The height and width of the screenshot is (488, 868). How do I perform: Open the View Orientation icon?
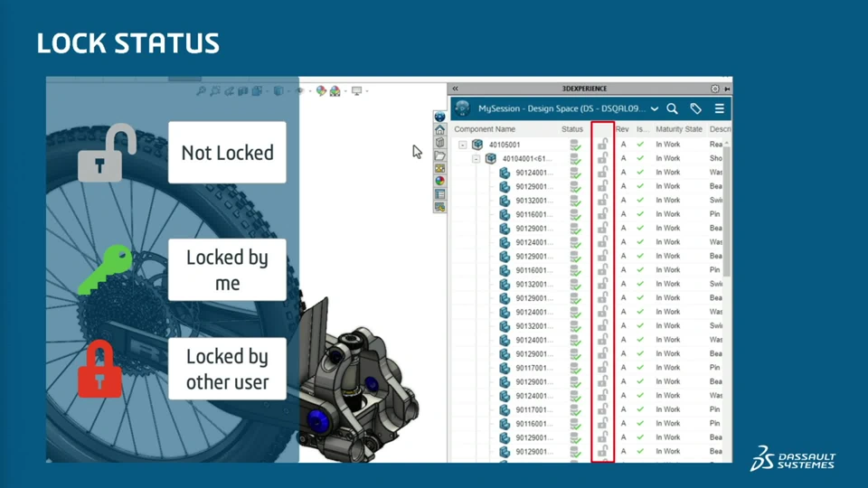coord(257,90)
